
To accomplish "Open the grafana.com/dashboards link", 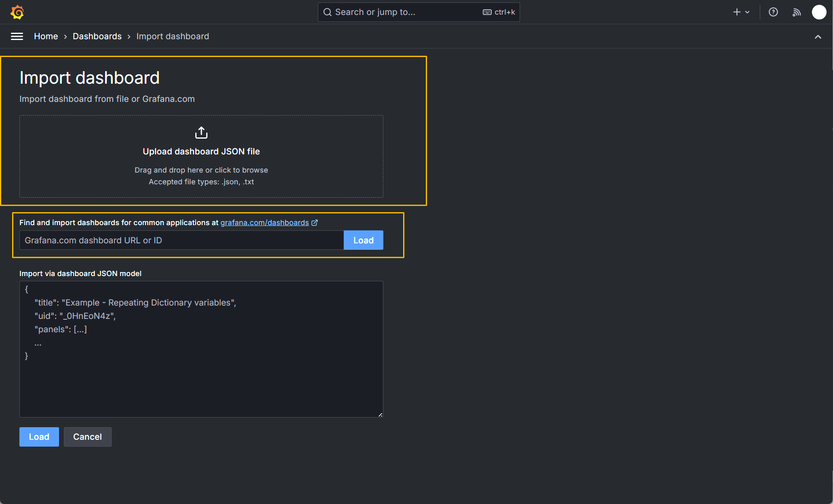I will point(264,223).
